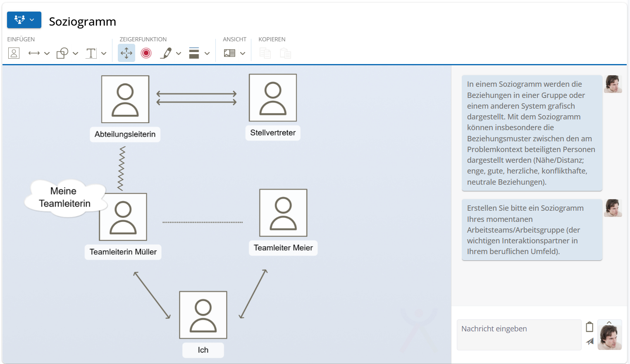This screenshot has height=364, width=630.
Task: Select the text insert tool
Action: 91,53
